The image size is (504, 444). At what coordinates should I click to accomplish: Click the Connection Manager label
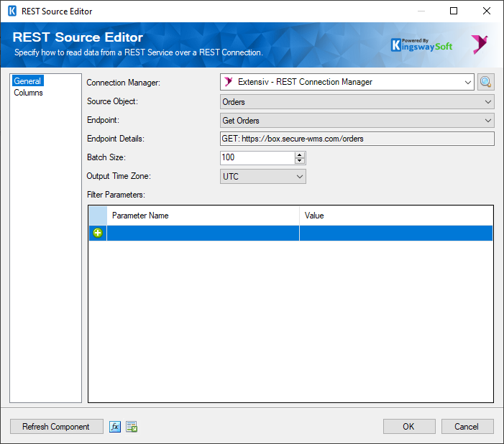click(124, 83)
